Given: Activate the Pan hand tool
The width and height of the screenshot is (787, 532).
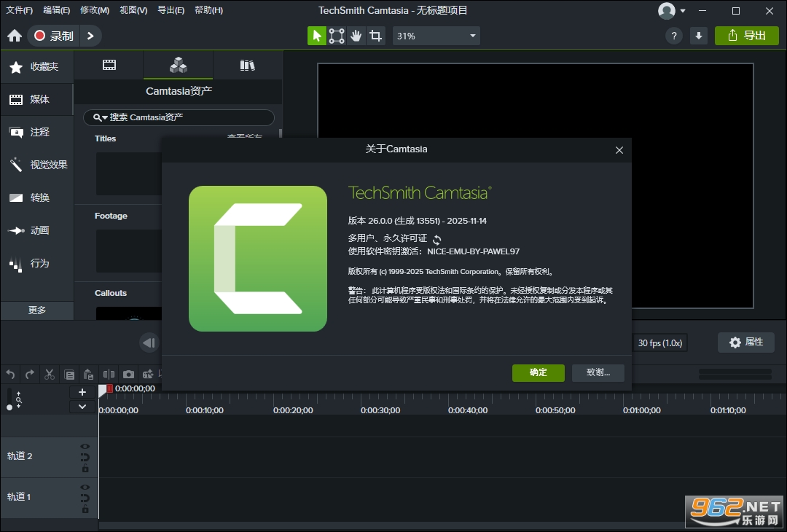Looking at the screenshot, I should click(356, 36).
